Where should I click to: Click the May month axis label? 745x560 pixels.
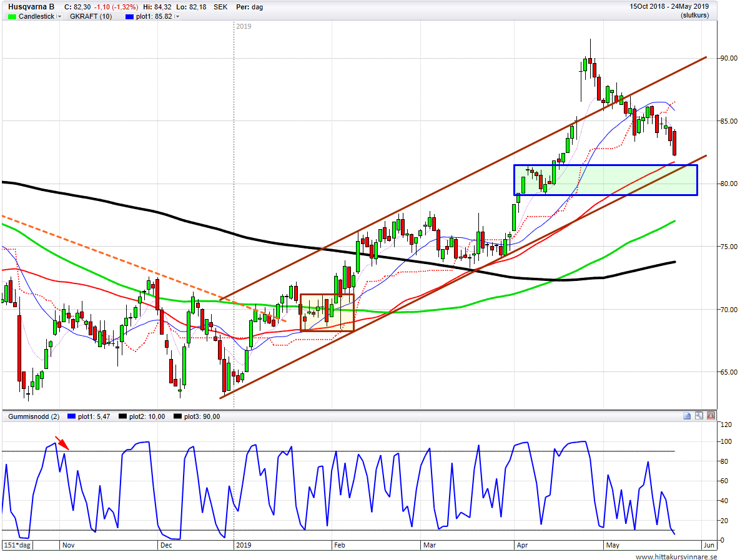tap(613, 545)
